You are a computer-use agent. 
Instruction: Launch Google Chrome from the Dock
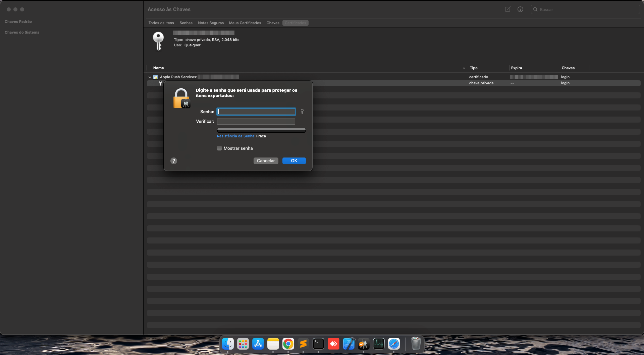pos(288,344)
